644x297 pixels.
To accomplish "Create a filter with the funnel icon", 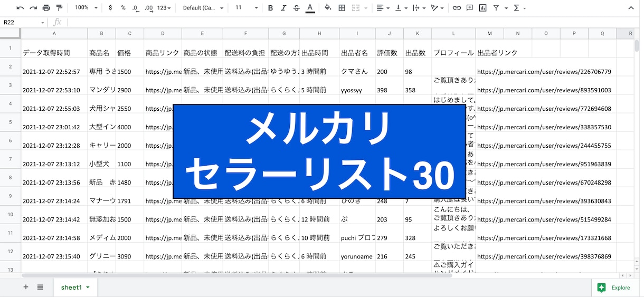I will 496,8.
